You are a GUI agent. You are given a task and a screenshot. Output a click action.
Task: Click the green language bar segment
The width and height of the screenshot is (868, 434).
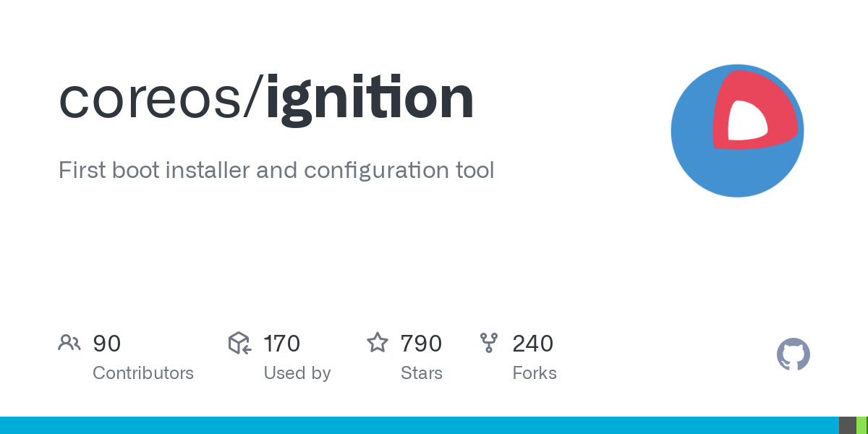[x=862, y=425]
